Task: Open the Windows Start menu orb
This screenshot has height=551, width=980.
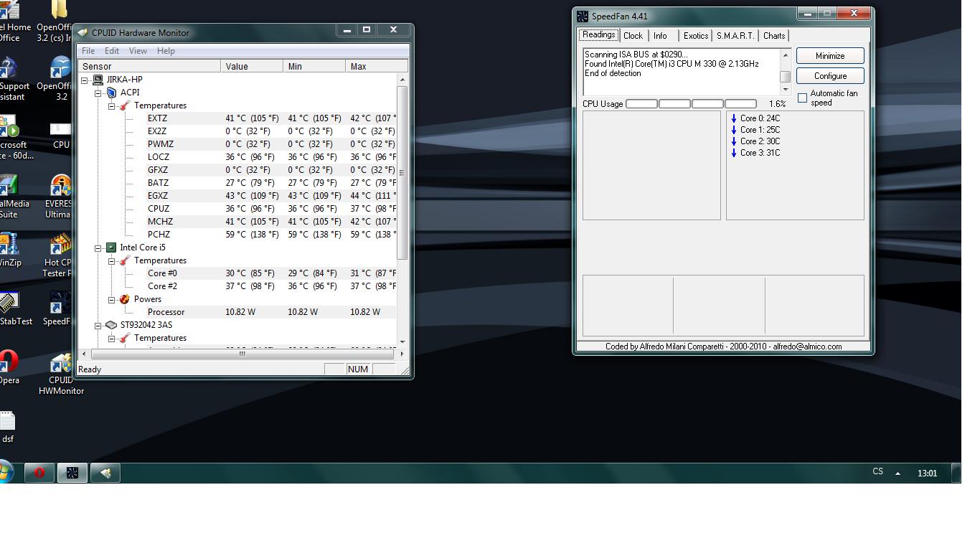Action: [6, 472]
